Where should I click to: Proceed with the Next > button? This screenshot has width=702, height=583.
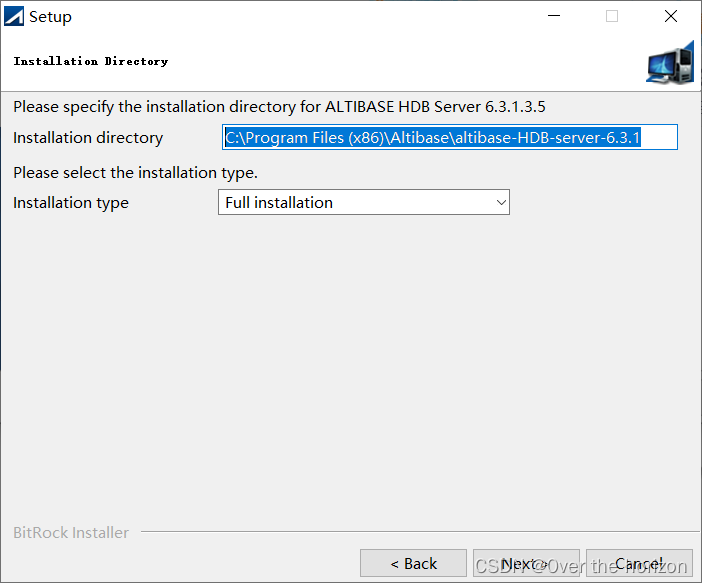[526, 563]
